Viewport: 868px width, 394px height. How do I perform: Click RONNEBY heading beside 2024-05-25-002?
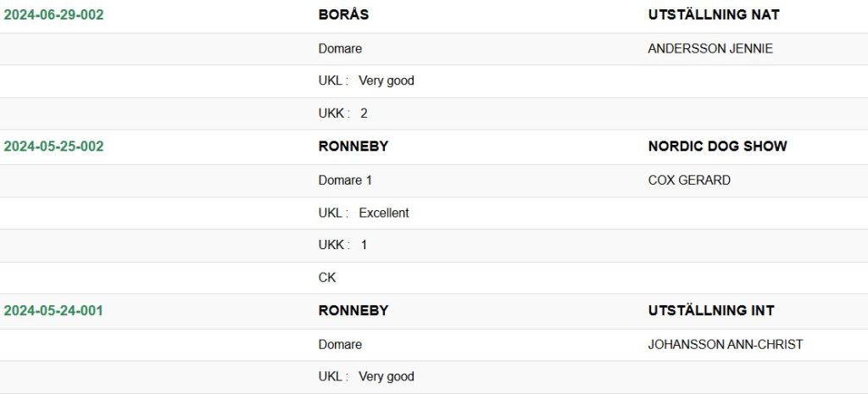click(x=353, y=146)
